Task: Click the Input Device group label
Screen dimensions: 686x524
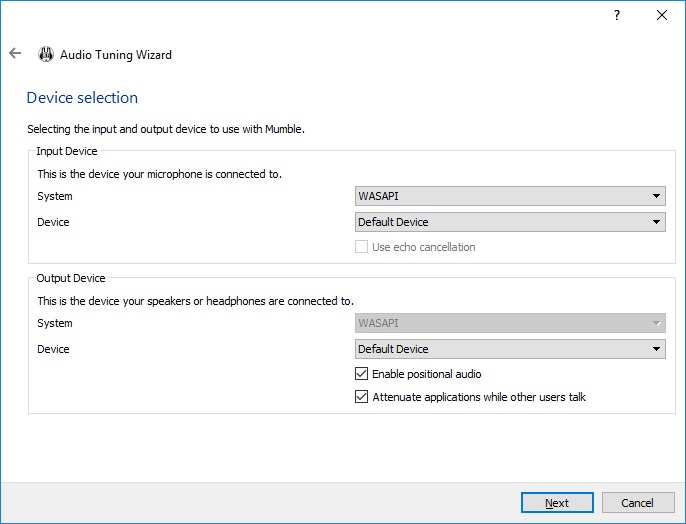Action: tap(67, 151)
